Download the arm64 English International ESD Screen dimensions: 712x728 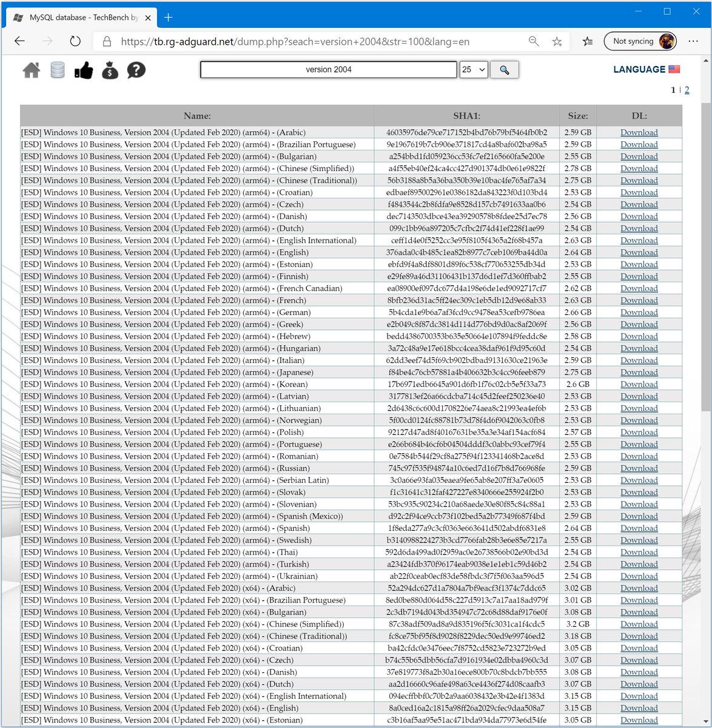[x=639, y=240]
